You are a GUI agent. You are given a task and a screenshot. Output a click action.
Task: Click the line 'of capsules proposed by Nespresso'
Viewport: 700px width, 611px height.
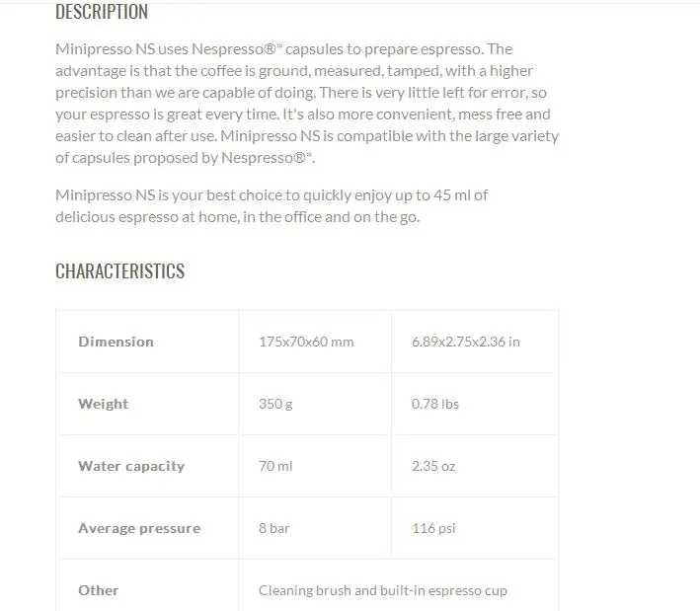click(x=186, y=158)
